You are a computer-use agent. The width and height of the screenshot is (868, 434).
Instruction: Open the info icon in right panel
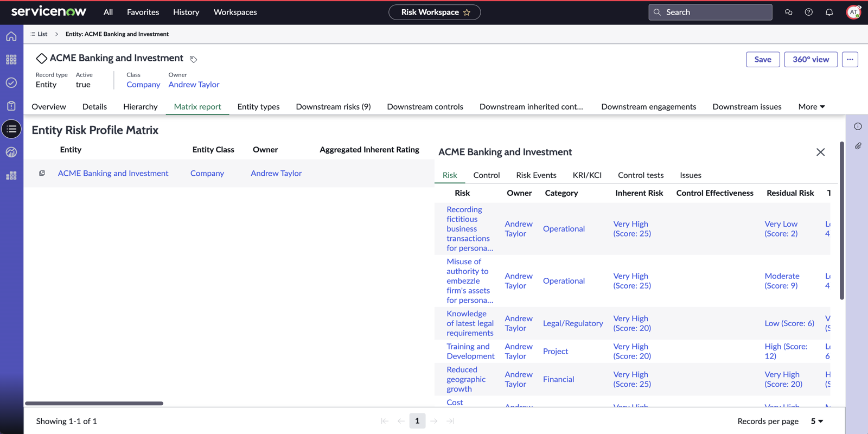[858, 126]
